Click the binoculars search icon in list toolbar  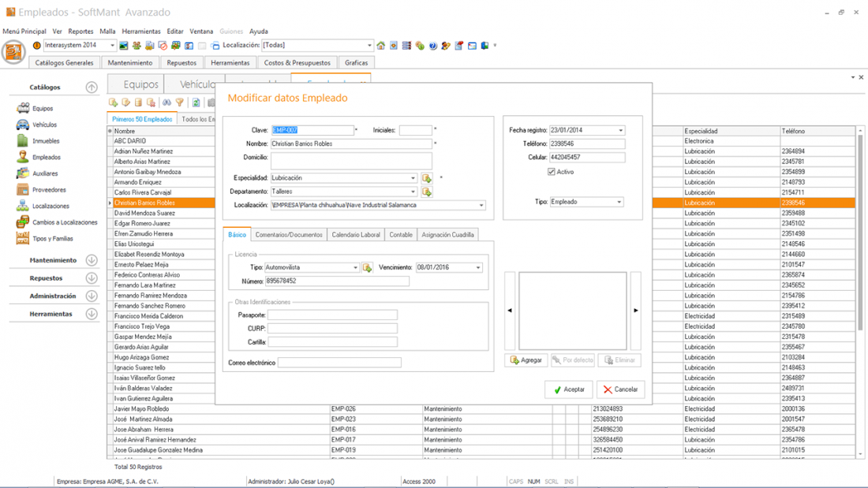coord(166,102)
